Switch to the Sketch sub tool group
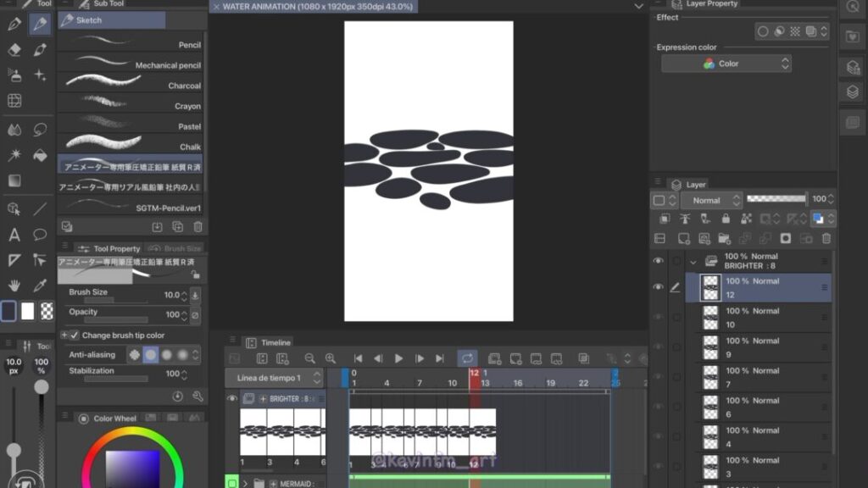The image size is (868, 488). click(112, 20)
